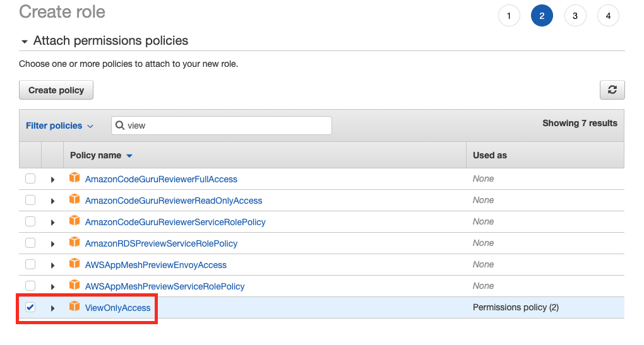Click the "Create role" page heading
The image size is (644, 345).
click(62, 11)
